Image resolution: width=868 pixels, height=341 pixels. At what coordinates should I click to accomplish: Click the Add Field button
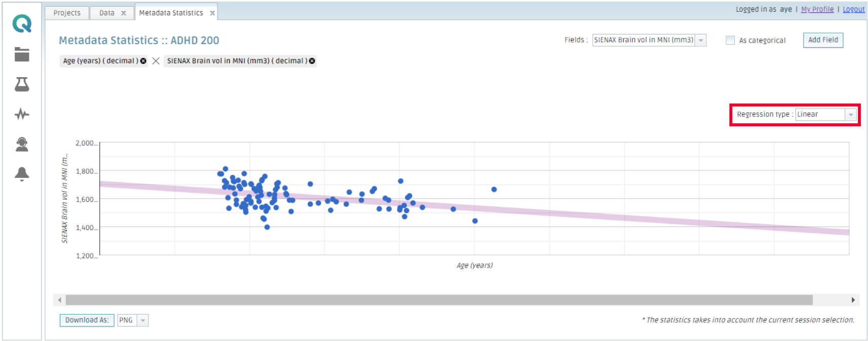[x=823, y=40]
